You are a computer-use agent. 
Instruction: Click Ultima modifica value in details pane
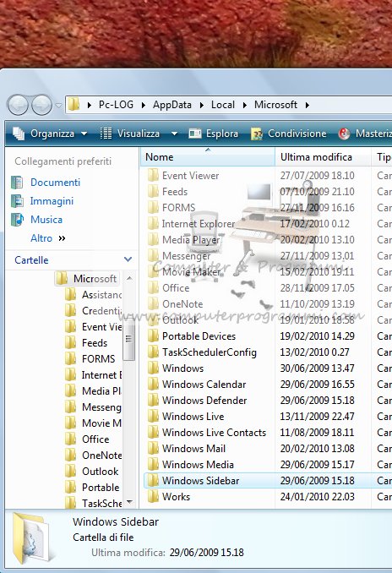[x=206, y=553]
